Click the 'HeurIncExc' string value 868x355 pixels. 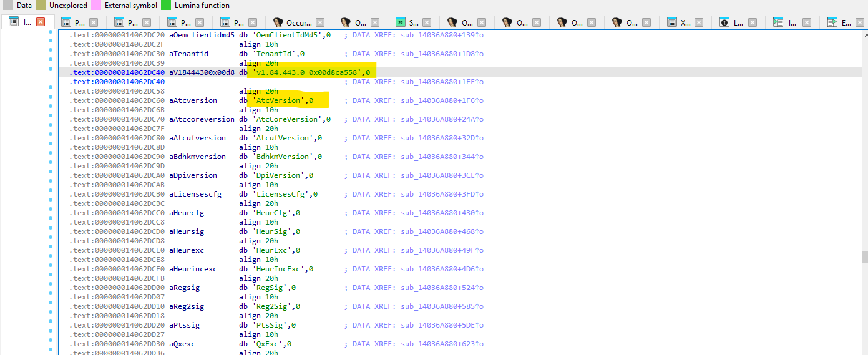[278, 269]
